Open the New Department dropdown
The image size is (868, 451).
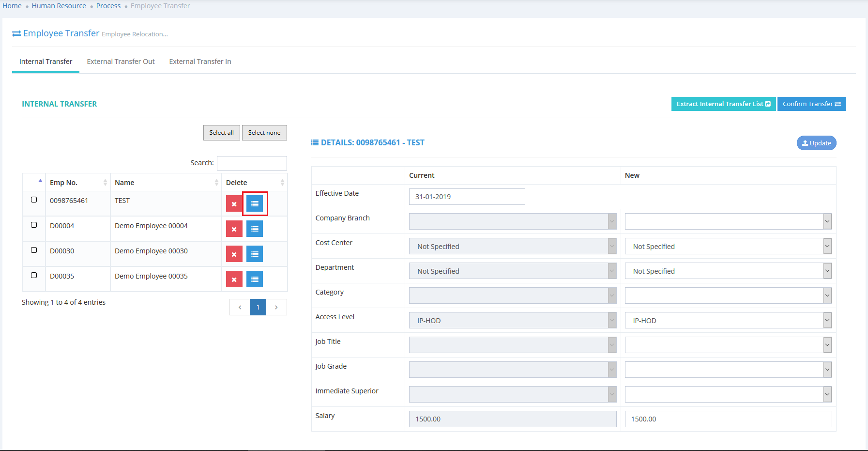[728, 271]
